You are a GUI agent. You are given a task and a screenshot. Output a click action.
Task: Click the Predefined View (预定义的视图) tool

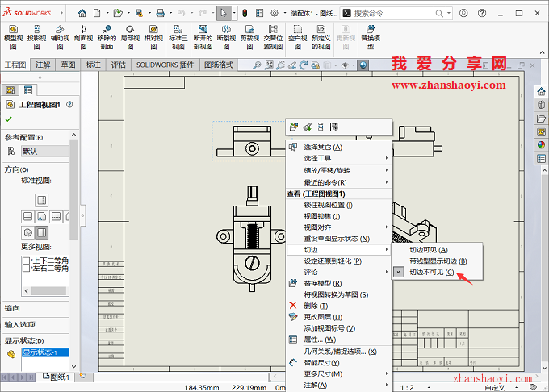[x=321, y=37]
